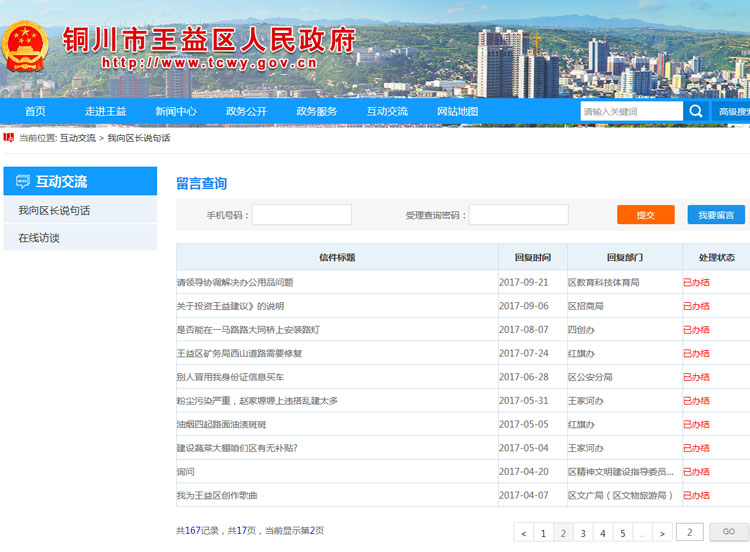
Task: Click the red breadcrumb location icon
Action: click(9, 138)
